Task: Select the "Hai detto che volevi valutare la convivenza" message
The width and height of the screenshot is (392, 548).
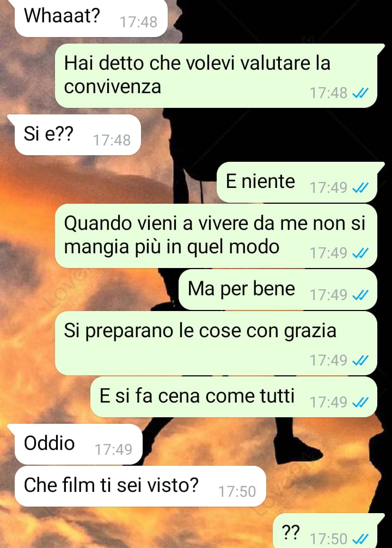Action: pyautogui.click(x=216, y=76)
